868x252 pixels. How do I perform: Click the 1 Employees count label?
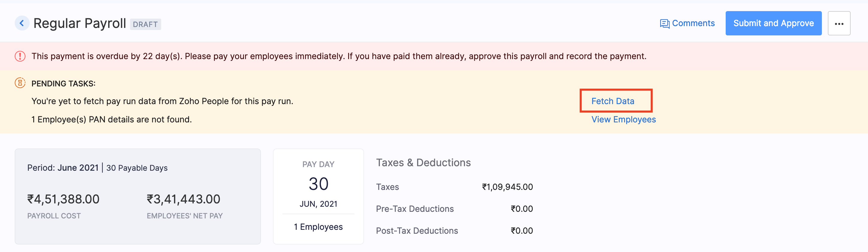[x=318, y=227]
